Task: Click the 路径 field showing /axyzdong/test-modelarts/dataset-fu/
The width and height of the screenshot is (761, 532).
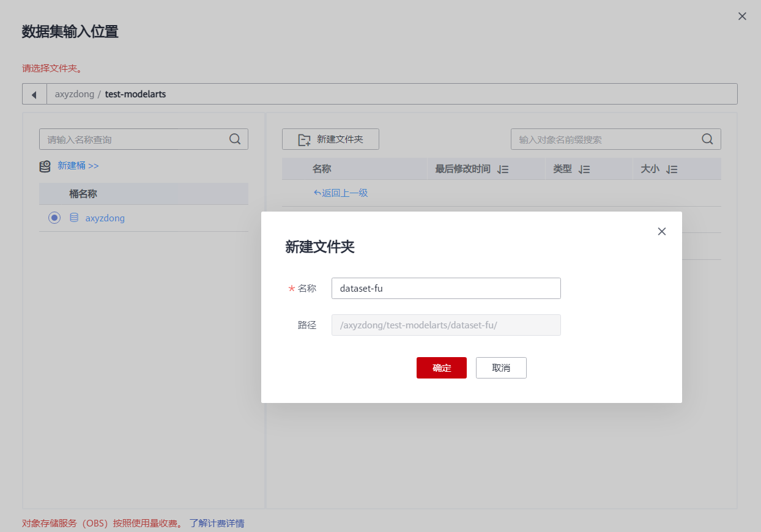Action: (446, 325)
